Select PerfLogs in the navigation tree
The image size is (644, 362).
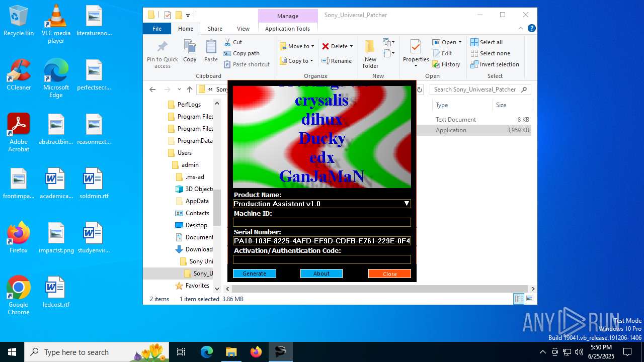pos(189,105)
